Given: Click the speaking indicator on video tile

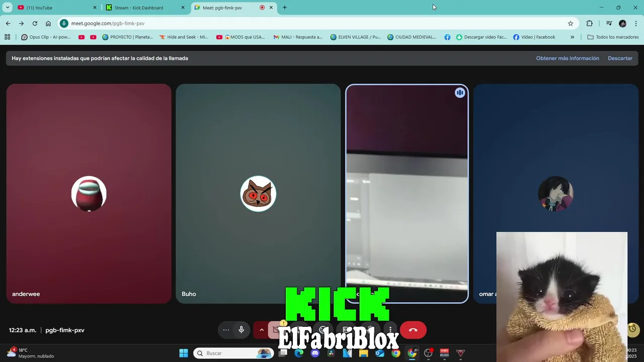Looking at the screenshot, I should [460, 93].
